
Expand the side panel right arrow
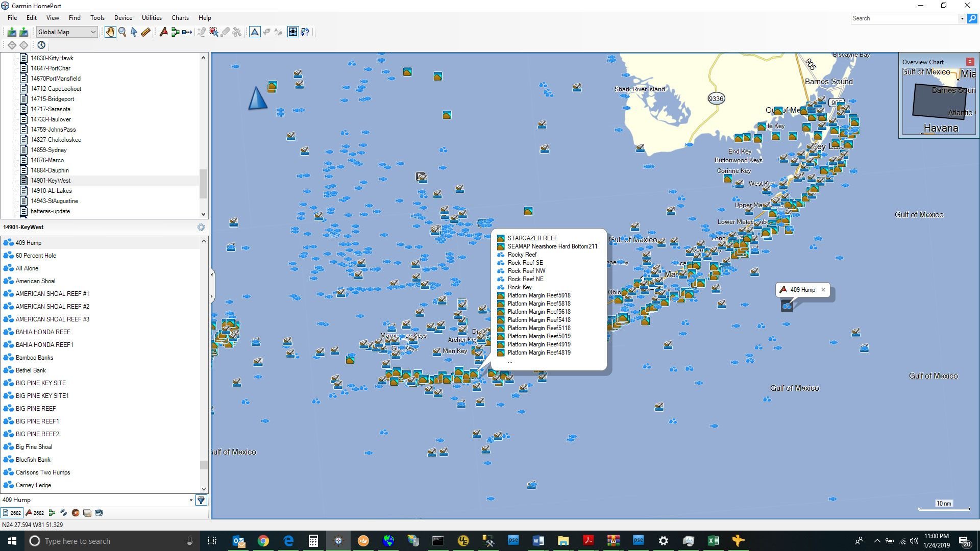(x=212, y=296)
